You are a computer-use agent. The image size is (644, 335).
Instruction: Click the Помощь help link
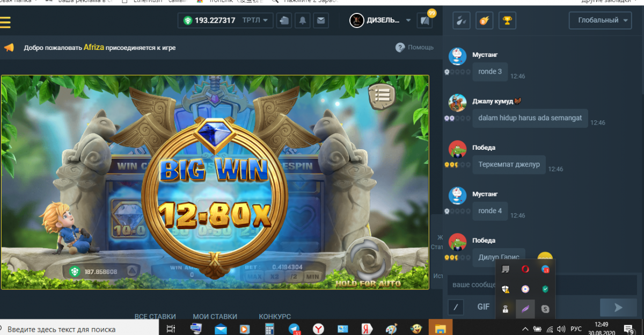coord(415,47)
